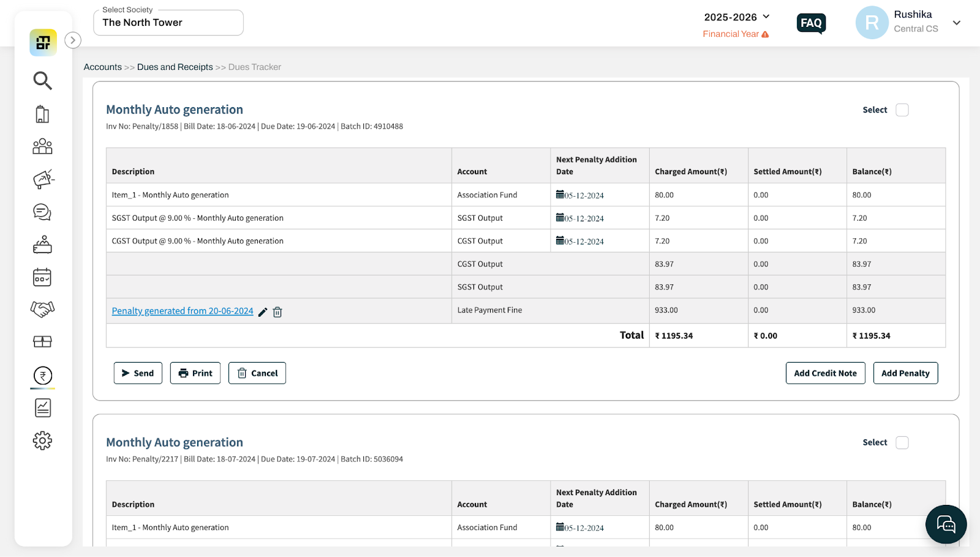Viewport: 980px width, 557px height.
Task: Open penalty date calendar for Item_1 in Penalty/2217
Action: tap(560, 526)
